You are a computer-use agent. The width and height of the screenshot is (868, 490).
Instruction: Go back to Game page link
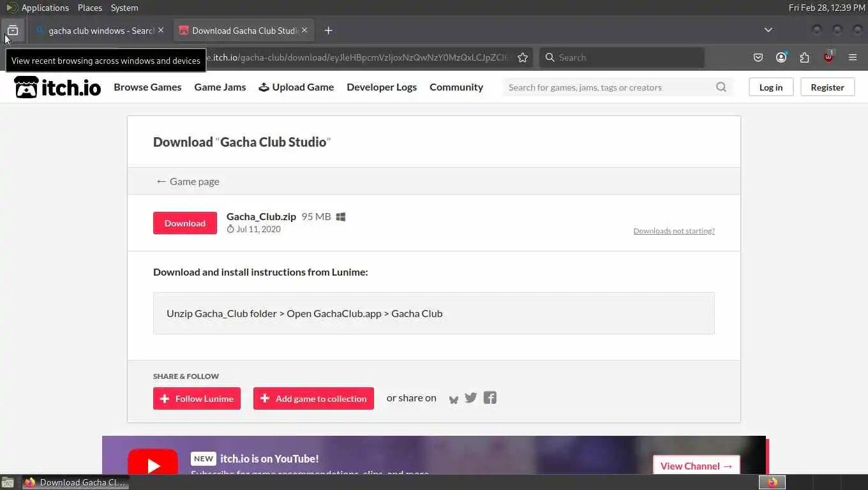click(x=188, y=181)
